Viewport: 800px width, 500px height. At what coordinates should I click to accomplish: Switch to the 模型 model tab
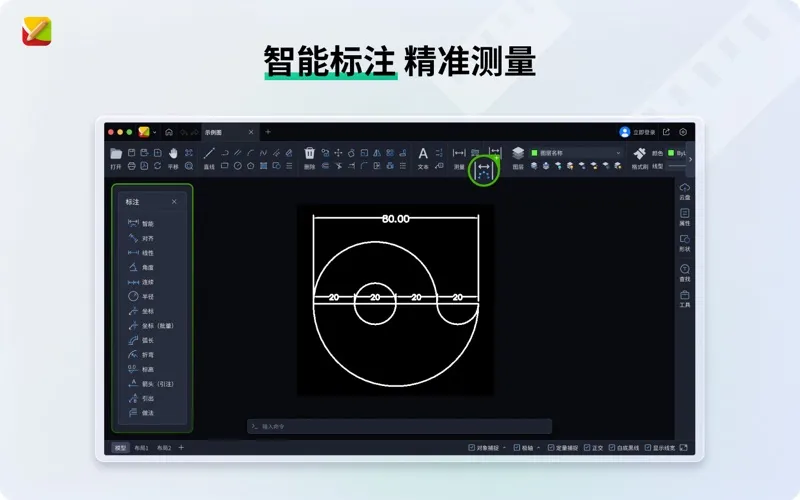pyautogui.click(x=120, y=448)
